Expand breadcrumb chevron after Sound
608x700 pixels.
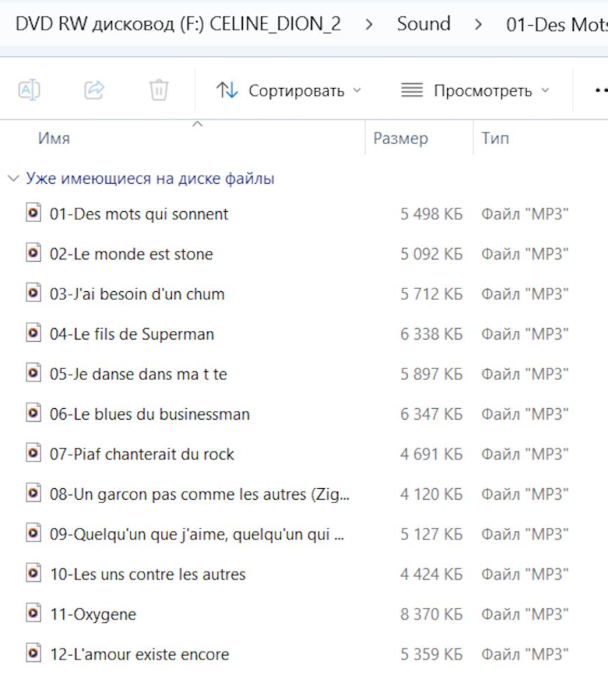click(x=478, y=24)
